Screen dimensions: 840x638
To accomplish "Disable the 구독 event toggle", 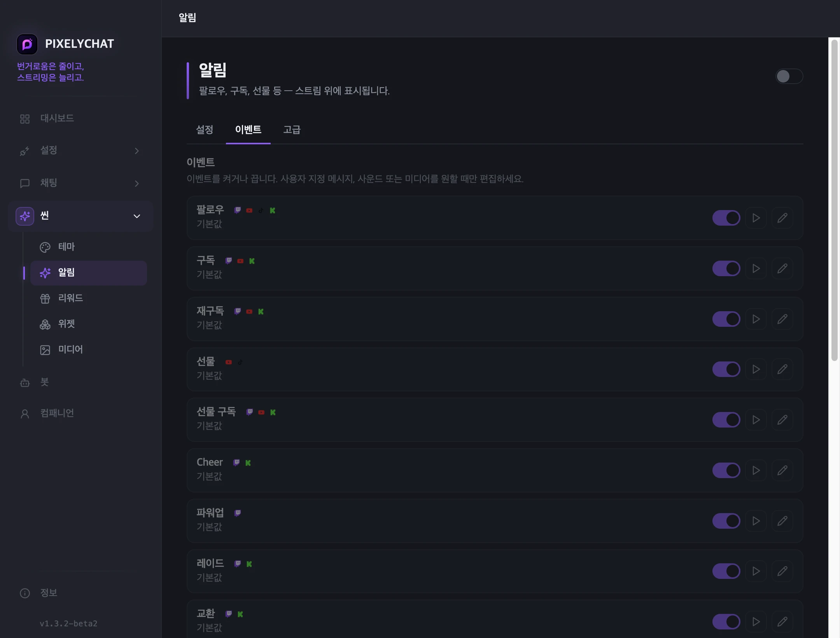I will point(726,268).
